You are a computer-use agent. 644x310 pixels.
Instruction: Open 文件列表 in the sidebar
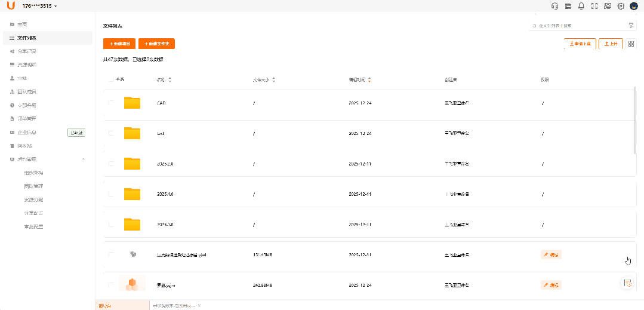pyautogui.click(x=26, y=38)
